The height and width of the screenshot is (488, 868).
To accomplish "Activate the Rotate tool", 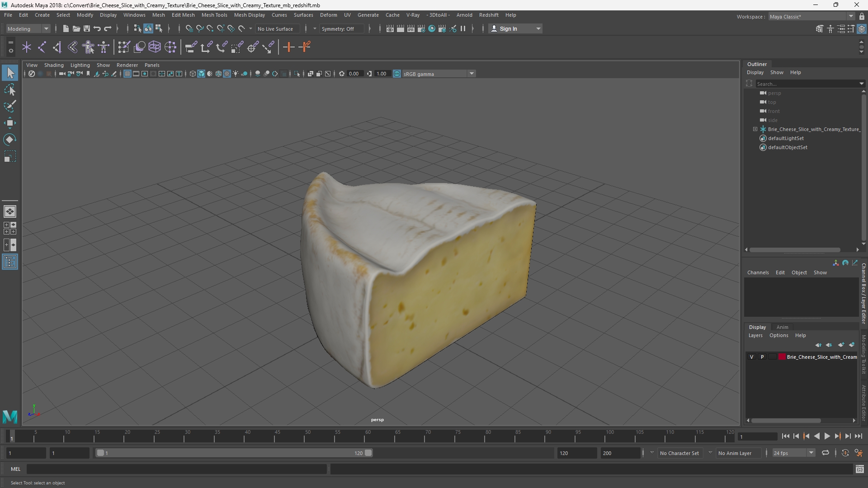I will pyautogui.click(x=10, y=140).
